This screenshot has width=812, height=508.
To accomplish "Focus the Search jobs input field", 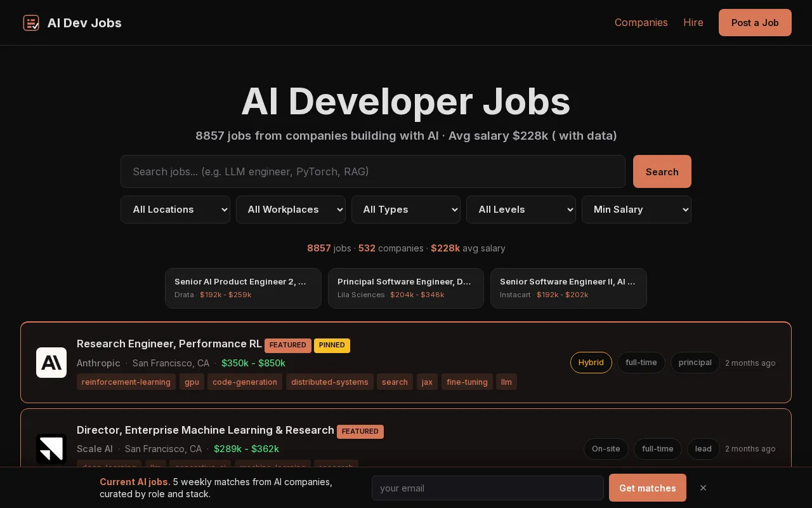I will click(x=373, y=171).
